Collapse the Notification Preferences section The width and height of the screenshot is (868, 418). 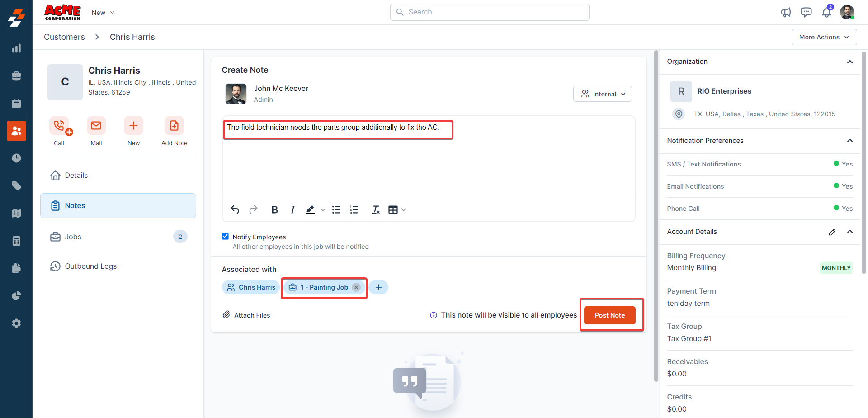(x=850, y=141)
